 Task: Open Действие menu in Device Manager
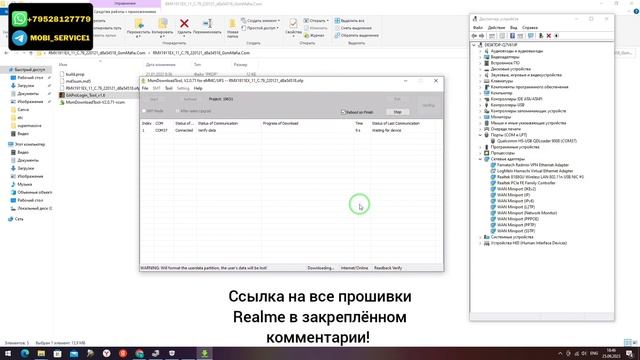coord(496,28)
